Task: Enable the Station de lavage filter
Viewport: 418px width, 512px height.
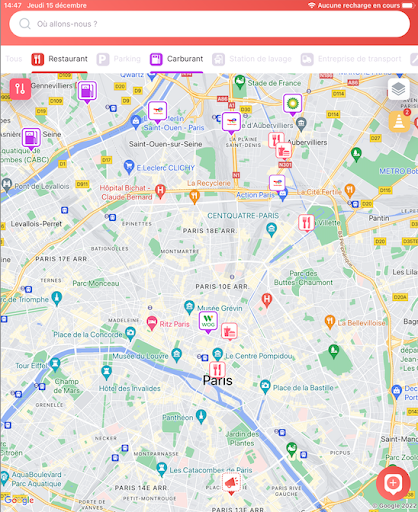Action: (x=252, y=59)
